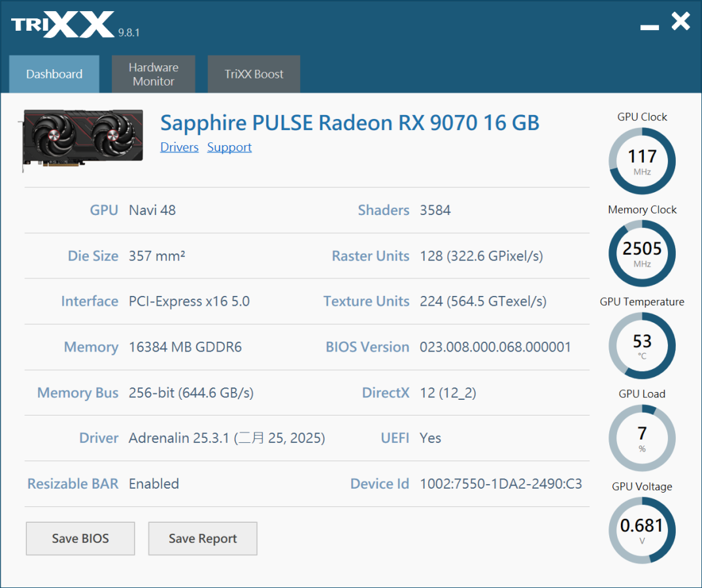702x588 pixels.
Task: Click the GPU Load label
Action: click(642, 394)
